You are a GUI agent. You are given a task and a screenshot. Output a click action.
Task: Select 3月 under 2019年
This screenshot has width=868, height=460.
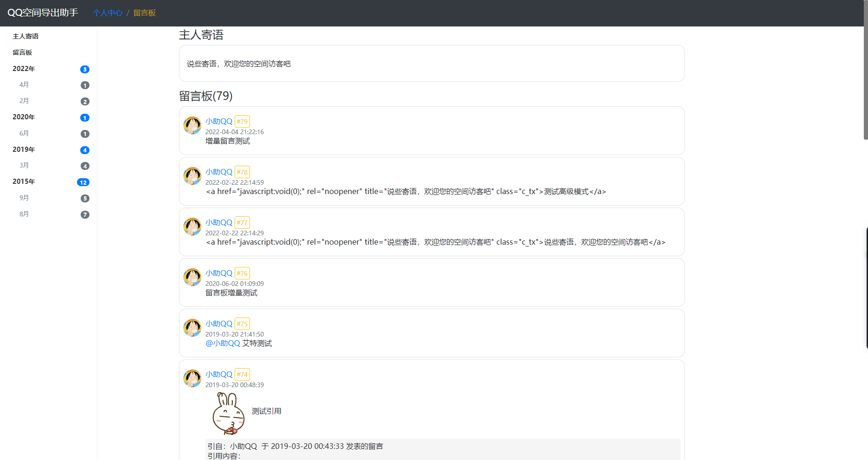pyautogui.click(x=24, y=165)
